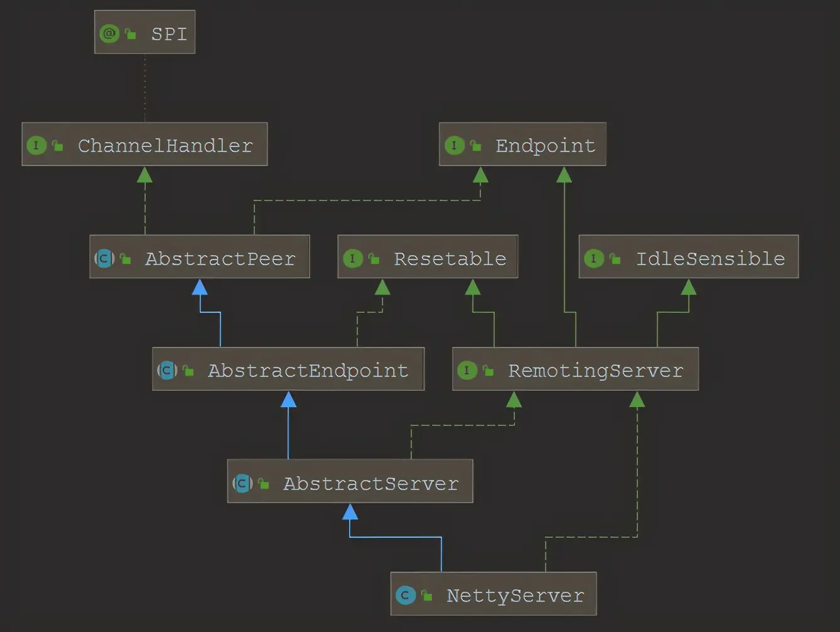Select the AbstractServer class node
The width and height of the screenshot is (840, 632).
click(x=350, y=481)
